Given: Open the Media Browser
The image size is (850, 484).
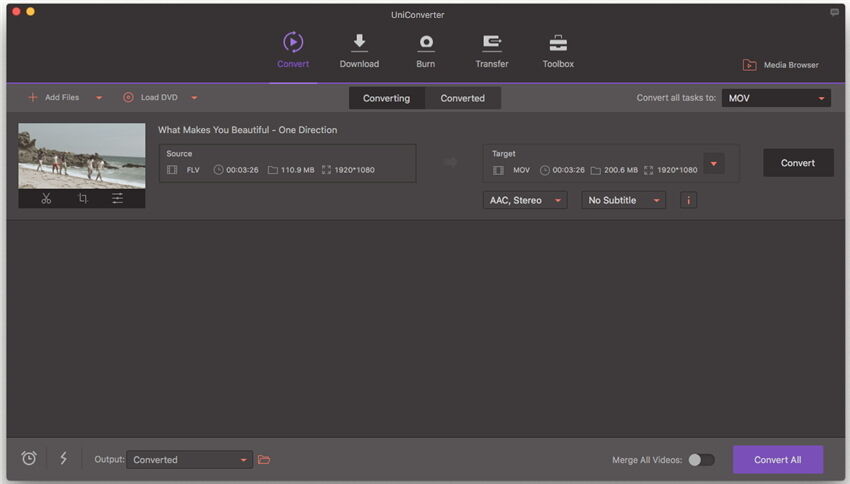Looking at the screenshot, I should click(780, 65).
